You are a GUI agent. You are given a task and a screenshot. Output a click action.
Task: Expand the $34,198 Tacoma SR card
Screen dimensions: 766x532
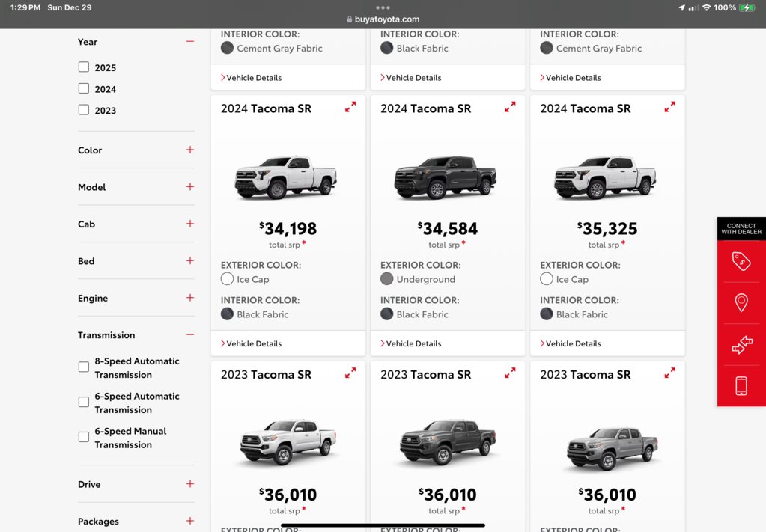click(x=350, y=107)
